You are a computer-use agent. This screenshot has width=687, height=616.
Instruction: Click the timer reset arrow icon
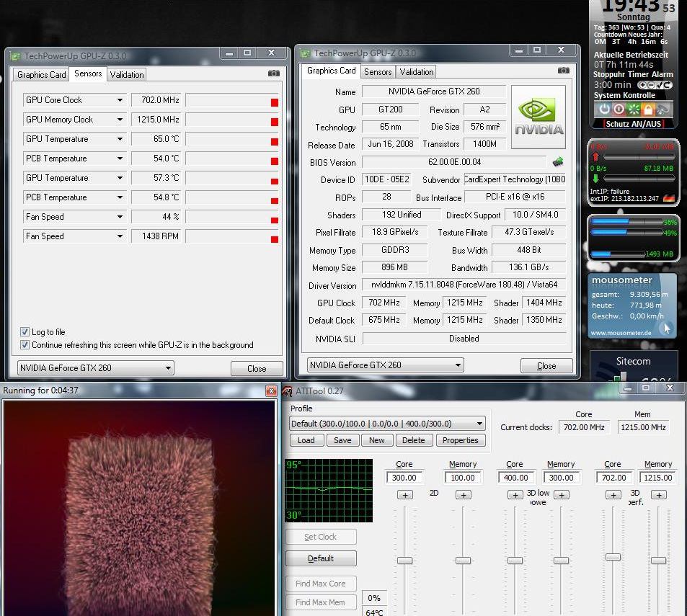pos(668,85)
